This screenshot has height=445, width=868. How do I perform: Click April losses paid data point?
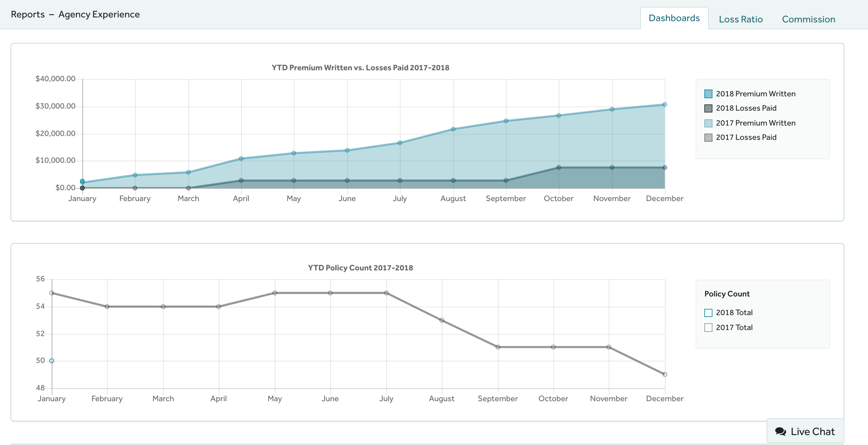point(241,181)
